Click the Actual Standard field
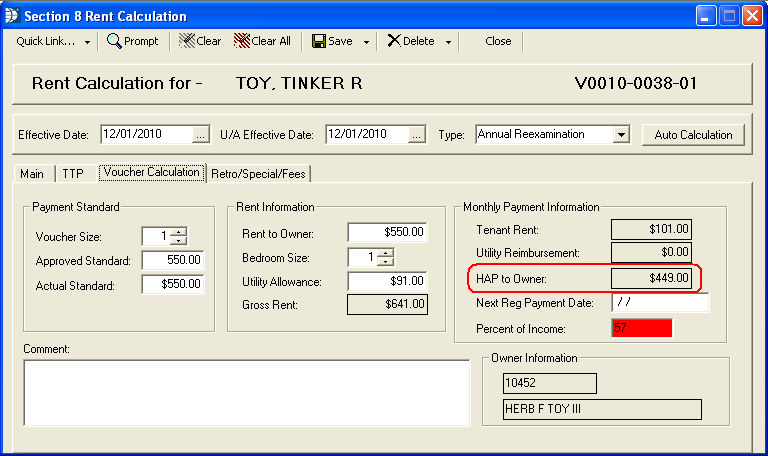This screenshot has width=768, height=456. 173,284
